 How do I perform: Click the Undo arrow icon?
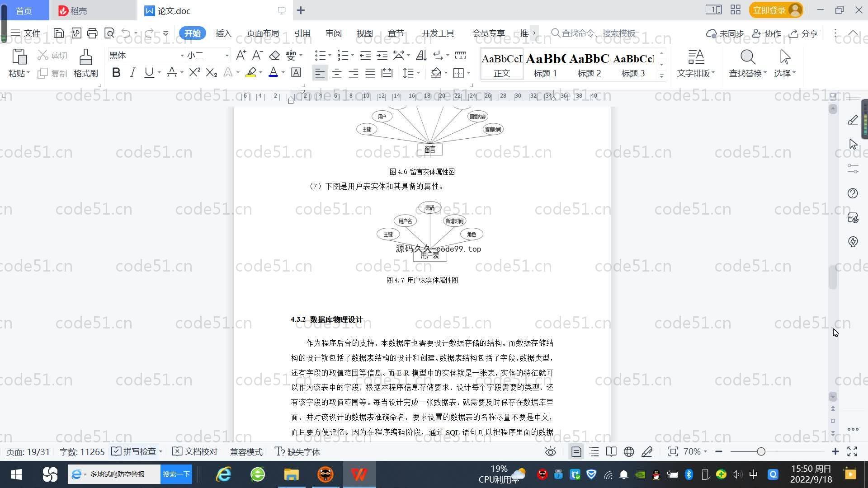pos(126,33)
